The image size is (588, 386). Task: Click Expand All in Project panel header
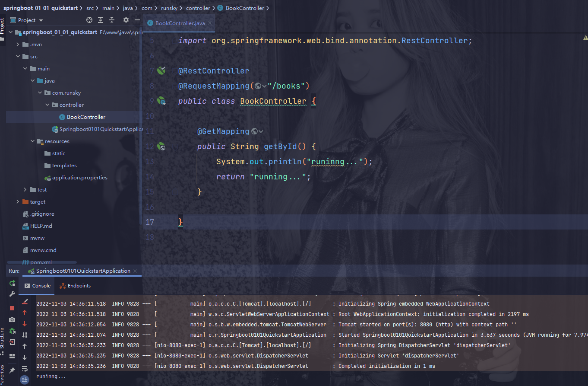pos(101,20)
